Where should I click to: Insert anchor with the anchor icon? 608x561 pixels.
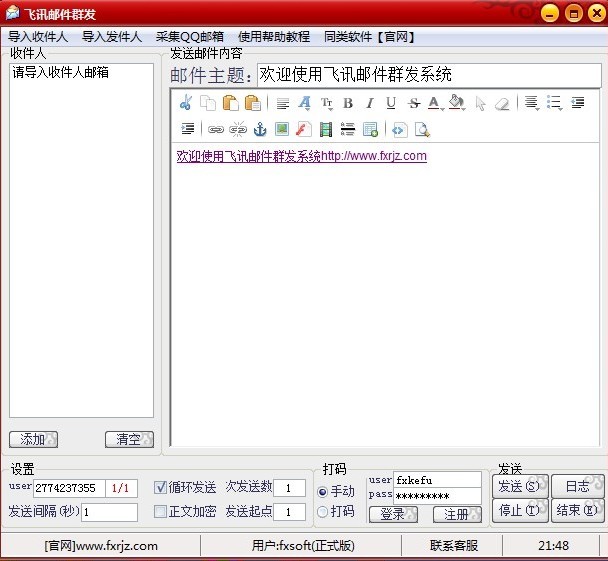pyautogui.click(x=259, y=129)
